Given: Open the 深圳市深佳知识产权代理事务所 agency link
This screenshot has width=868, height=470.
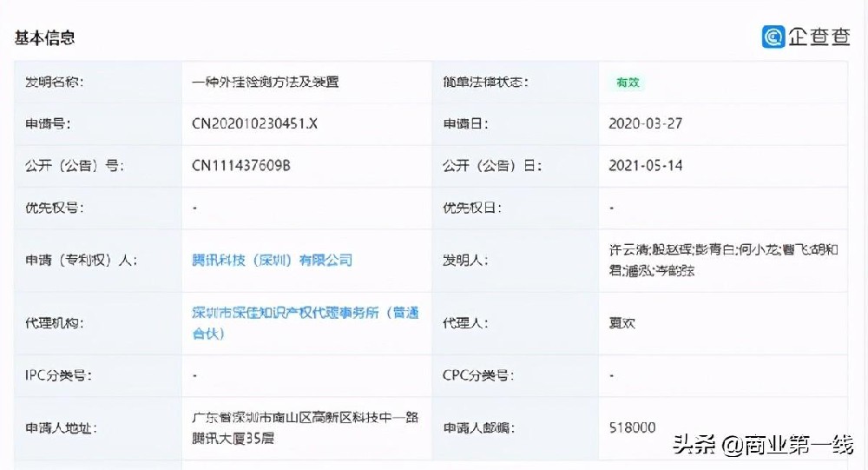Looking at the screenshot, I should [305, 323].
